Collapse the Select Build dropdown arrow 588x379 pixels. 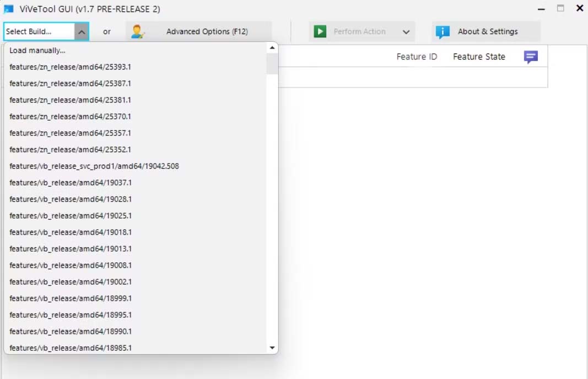click(82, 32)
